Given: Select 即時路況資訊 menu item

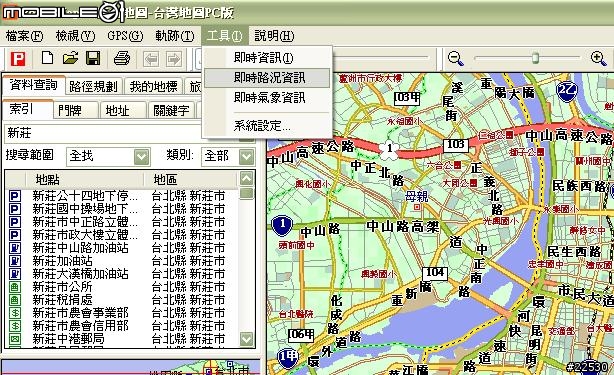Looking at the screenshot, I should [x=267, y=78].
